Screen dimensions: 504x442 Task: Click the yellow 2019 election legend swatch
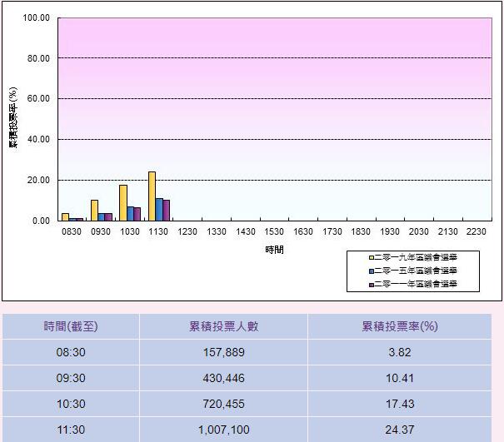click(x=372, y=256)
